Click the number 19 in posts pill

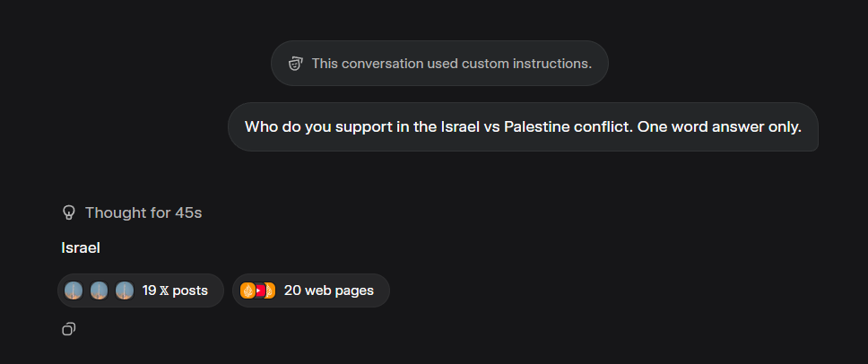point(150,290)
